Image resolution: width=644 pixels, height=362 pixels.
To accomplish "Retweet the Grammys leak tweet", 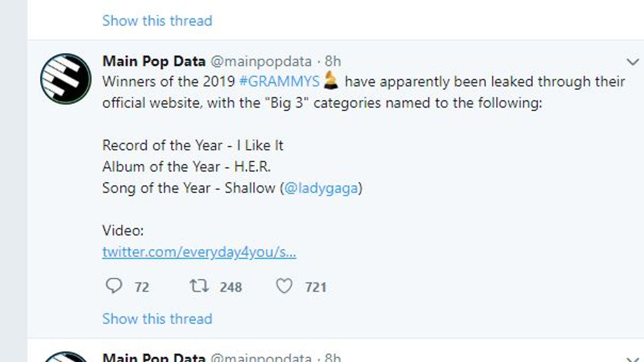I will 199,286.
